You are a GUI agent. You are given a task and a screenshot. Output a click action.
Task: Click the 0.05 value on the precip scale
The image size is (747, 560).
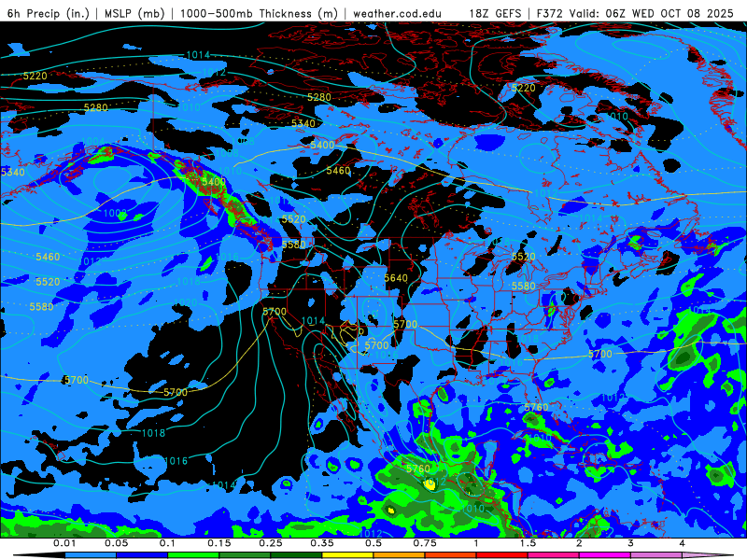(x=116, y=543)
